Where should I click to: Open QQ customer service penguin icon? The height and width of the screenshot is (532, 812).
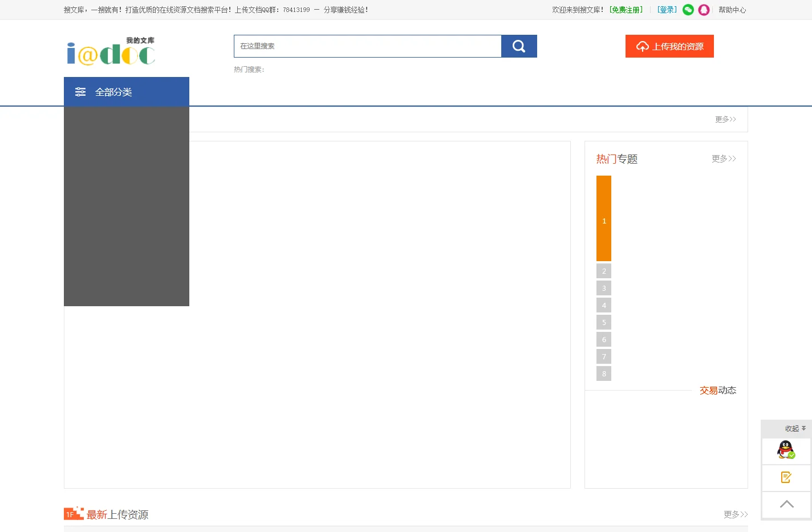point(786,450)
